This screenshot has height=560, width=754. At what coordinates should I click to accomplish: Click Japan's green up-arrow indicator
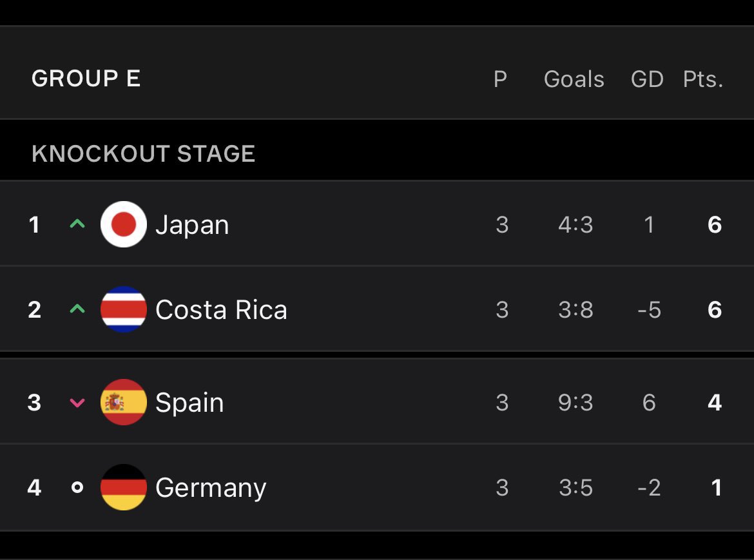[77, 224]
